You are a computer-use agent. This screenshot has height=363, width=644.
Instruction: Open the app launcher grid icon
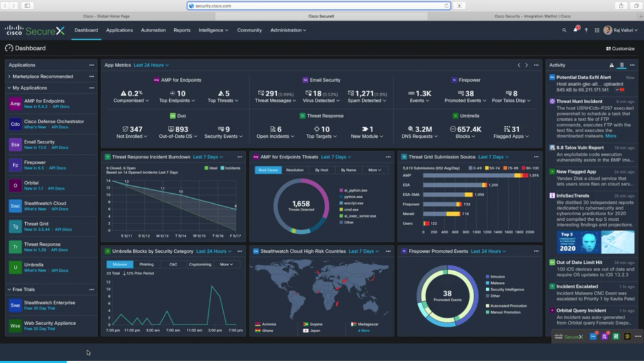coord(596,30)
